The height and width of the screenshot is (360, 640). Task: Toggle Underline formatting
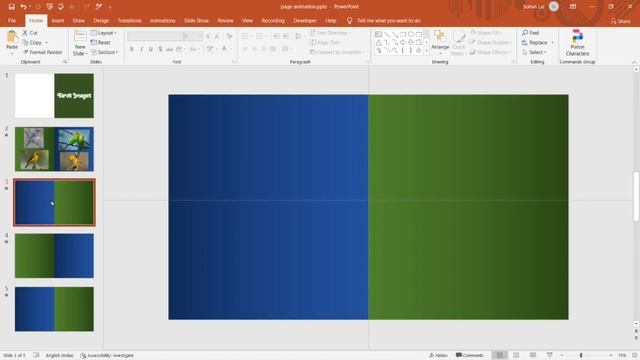point(151,49)
